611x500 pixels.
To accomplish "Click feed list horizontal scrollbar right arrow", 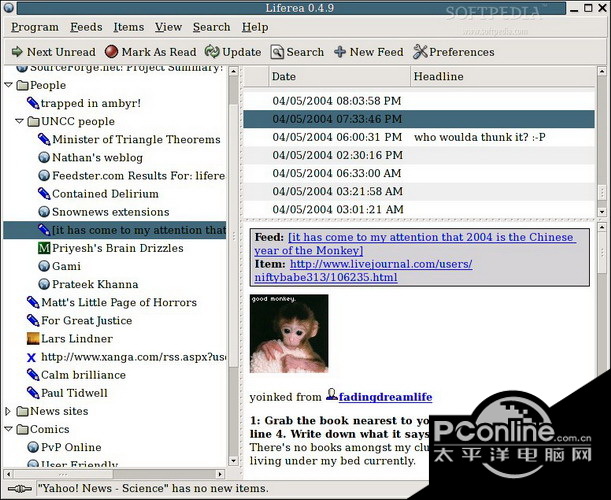I will coord(220,474).
